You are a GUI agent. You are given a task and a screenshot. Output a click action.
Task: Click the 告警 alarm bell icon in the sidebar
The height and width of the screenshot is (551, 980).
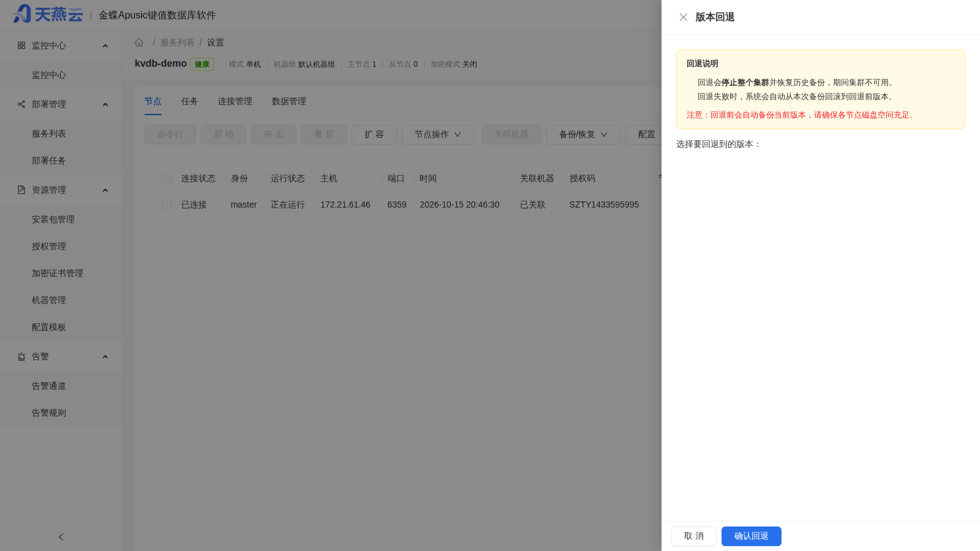21,356
